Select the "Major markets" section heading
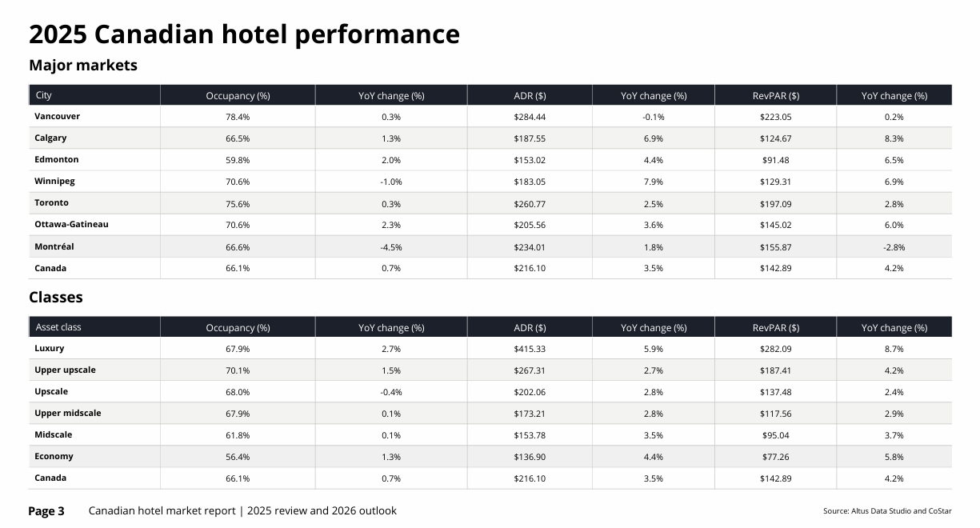 coord(83,66)
